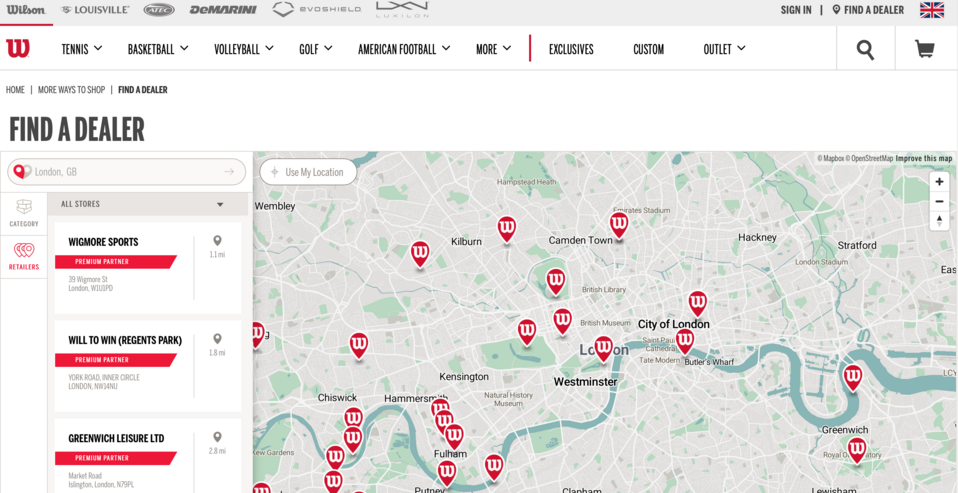
Task: Expand the Outlet menu
Action: tap(724, 49)
